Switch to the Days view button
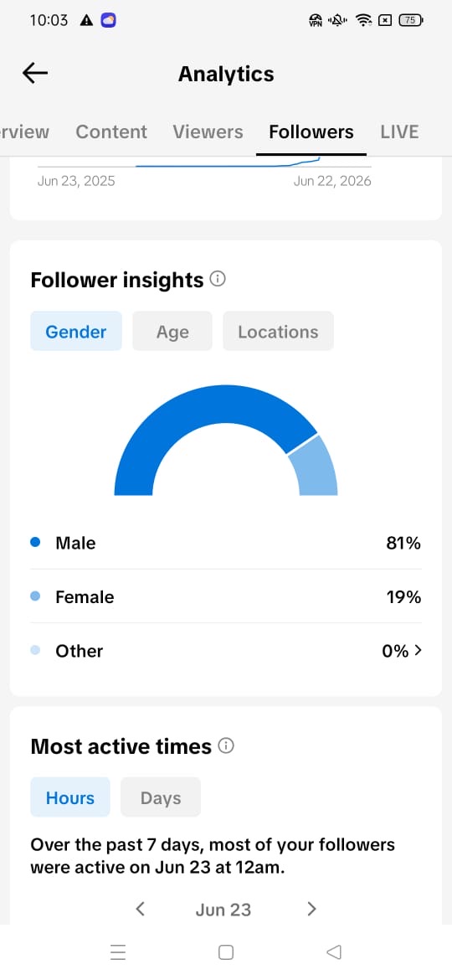The width and height of the screenshot is (452, 980). point(161,797)
